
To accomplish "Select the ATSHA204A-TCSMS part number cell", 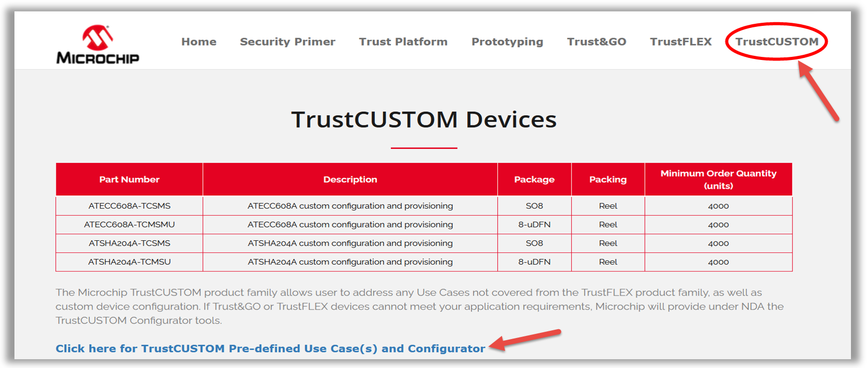I will (x=129, y=243).
